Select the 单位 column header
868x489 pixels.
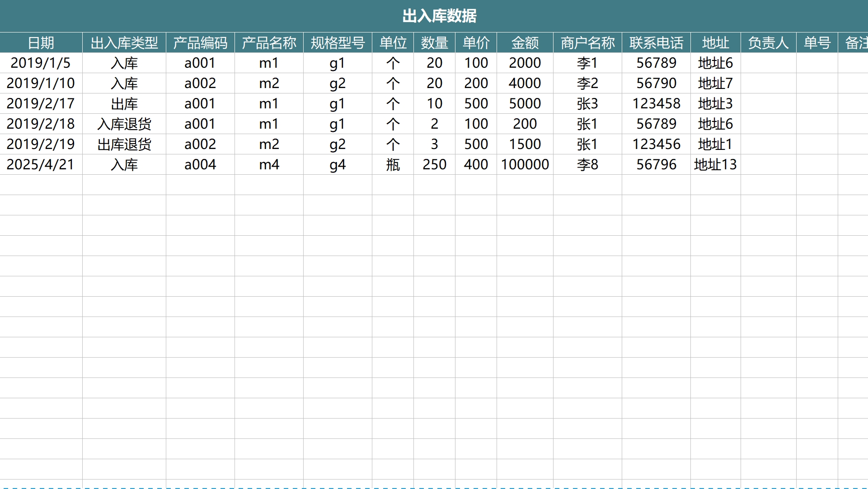(393, 43)
